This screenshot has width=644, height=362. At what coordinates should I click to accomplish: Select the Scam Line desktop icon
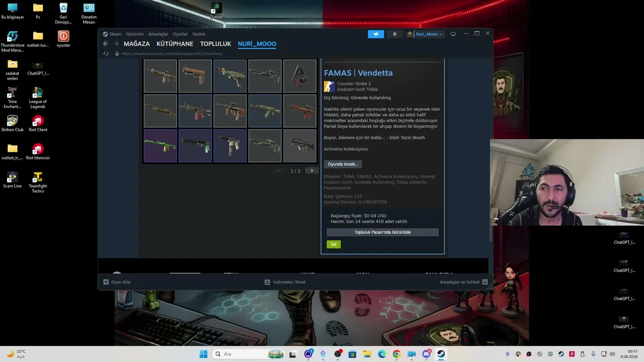coord(13,180)
